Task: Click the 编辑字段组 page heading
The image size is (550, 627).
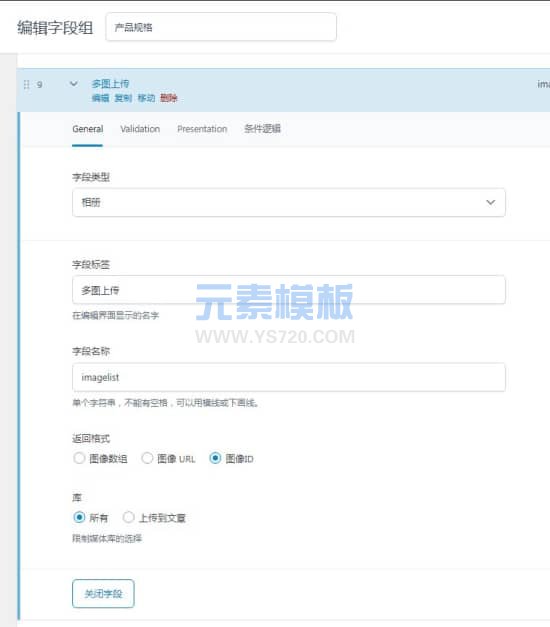Action: (55, 28)
